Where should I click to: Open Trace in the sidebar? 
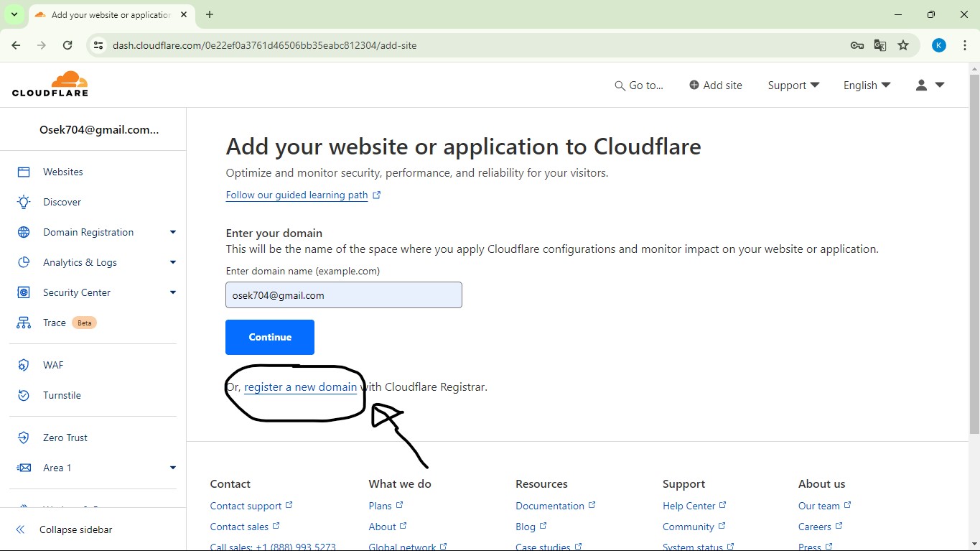(55, 323)
